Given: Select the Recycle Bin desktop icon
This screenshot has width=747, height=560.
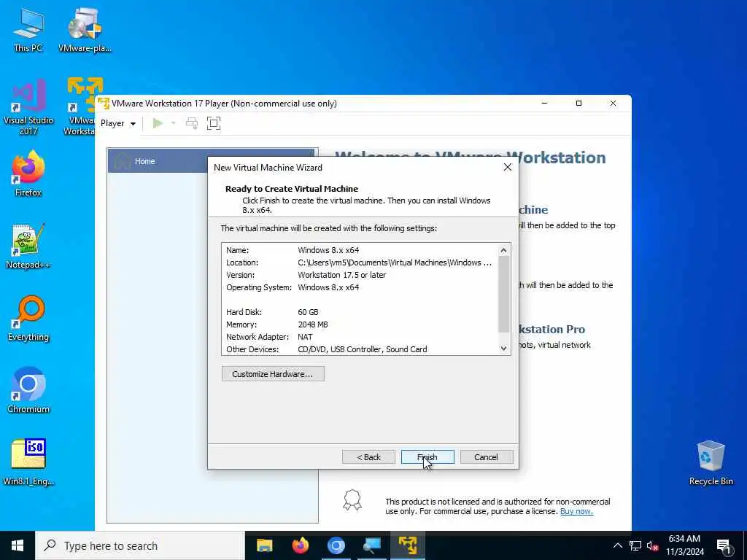Looking at the screenshot, I should pos(711,463).
